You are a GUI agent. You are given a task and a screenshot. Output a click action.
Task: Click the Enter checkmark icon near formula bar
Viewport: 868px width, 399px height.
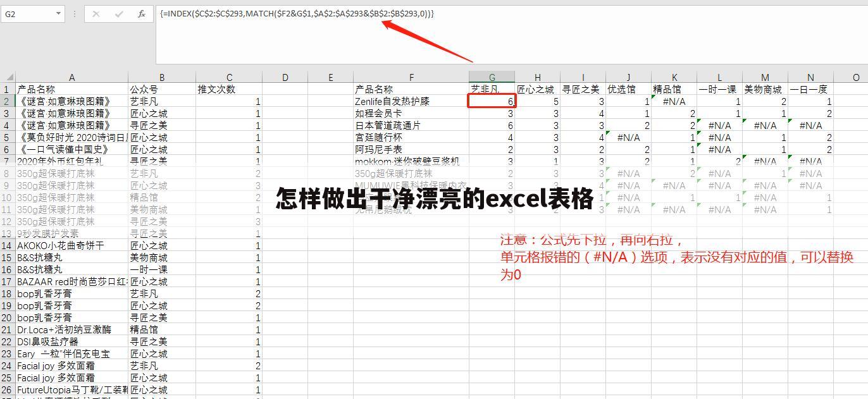118,13
